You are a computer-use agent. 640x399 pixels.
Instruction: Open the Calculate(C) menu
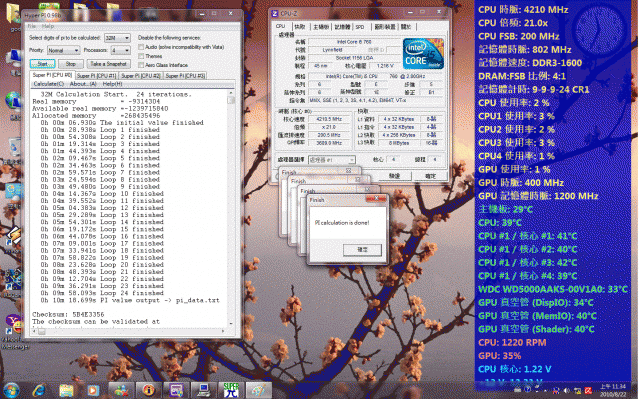(49, 84)
